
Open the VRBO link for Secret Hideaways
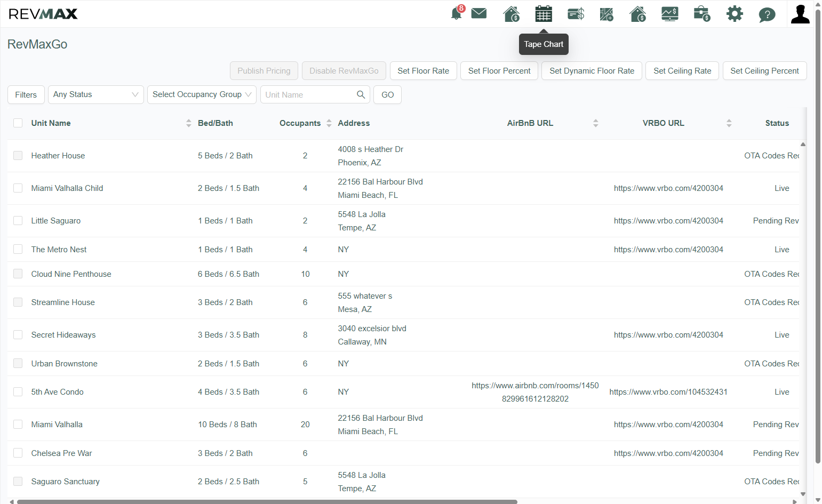[668, 335]
